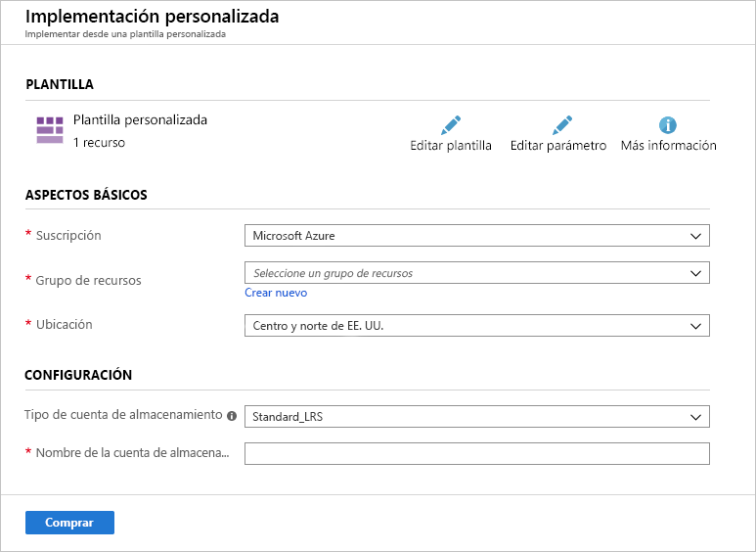Click the truncated Nombre de la cuenta de almacena... label

tap(133, 452)
